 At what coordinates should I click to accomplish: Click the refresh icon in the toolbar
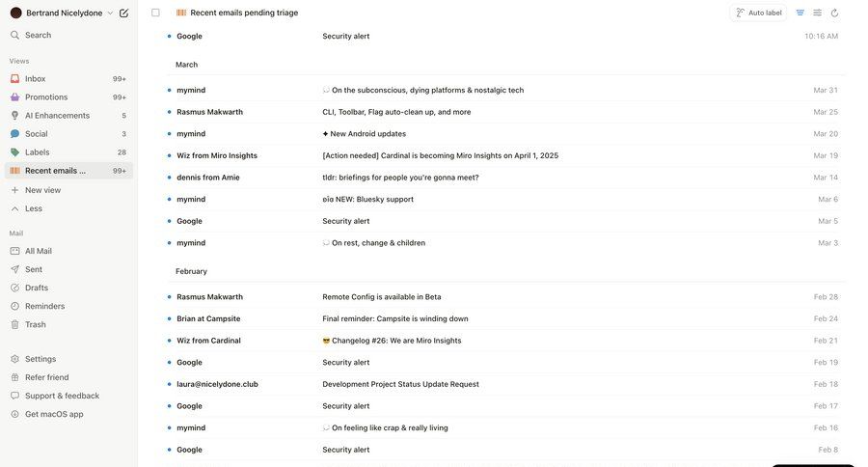click(835, 13)
